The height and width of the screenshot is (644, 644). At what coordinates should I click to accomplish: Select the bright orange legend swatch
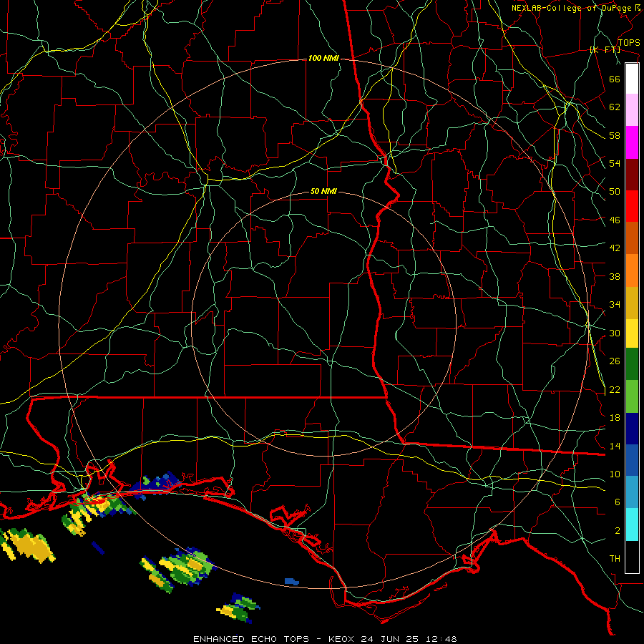[632, 270]
